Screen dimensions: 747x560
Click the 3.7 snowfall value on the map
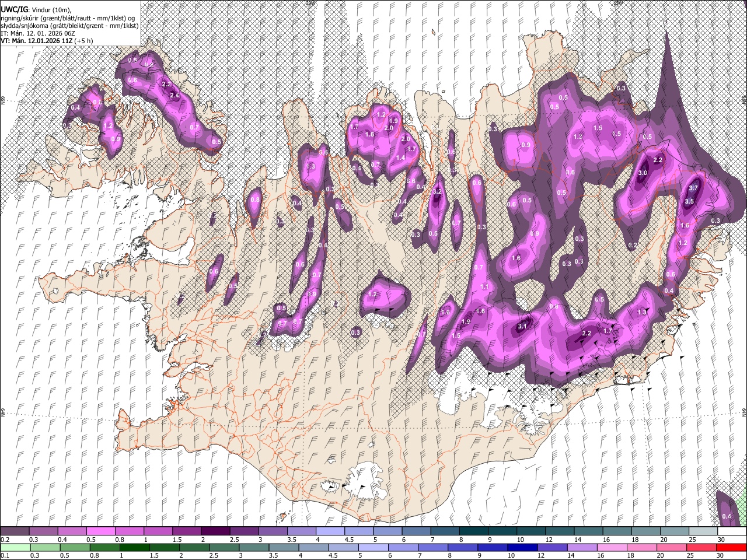coord(693,188)
